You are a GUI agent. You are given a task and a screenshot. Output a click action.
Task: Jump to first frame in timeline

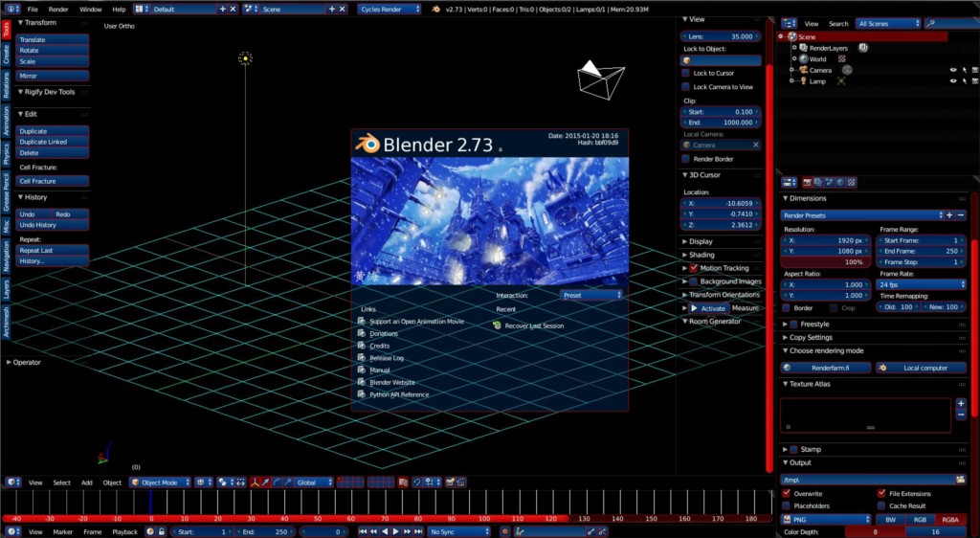pos(363,531)
